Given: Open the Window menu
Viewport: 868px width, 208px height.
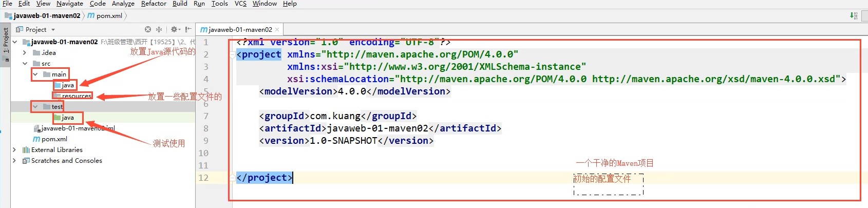Looking at the screenshot, I should [265, 4].
